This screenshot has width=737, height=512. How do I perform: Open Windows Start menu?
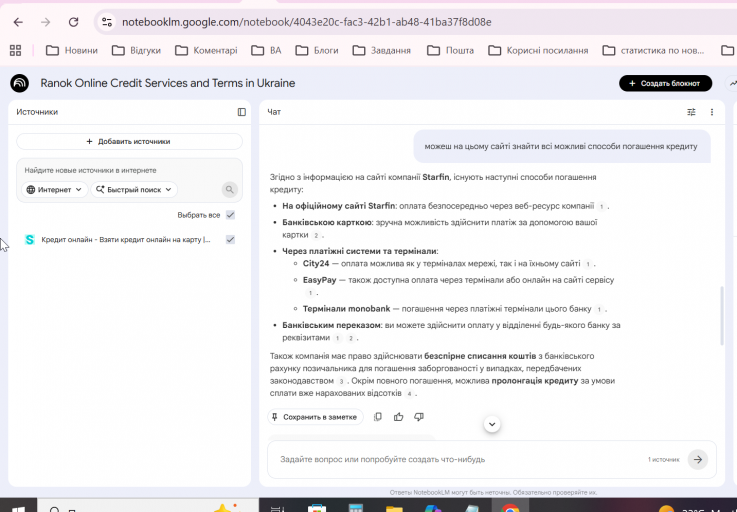(x=18, y=508)
